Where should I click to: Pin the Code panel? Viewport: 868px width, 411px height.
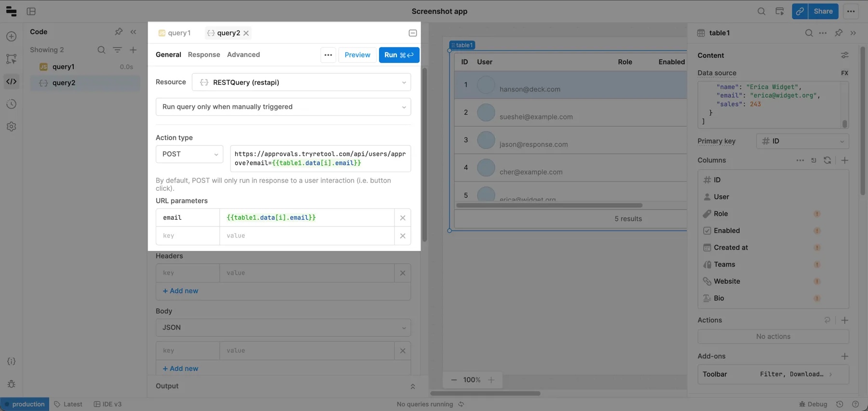[x=119, y=32]
